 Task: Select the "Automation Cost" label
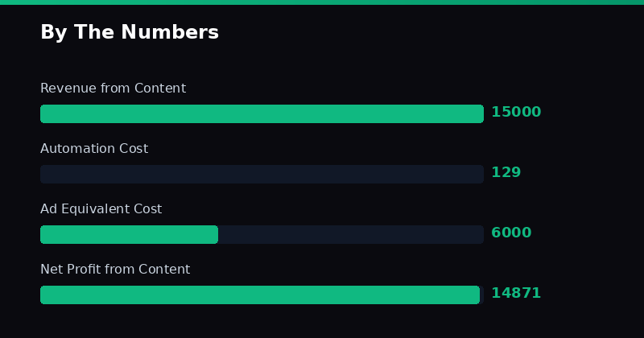[94, 149]
